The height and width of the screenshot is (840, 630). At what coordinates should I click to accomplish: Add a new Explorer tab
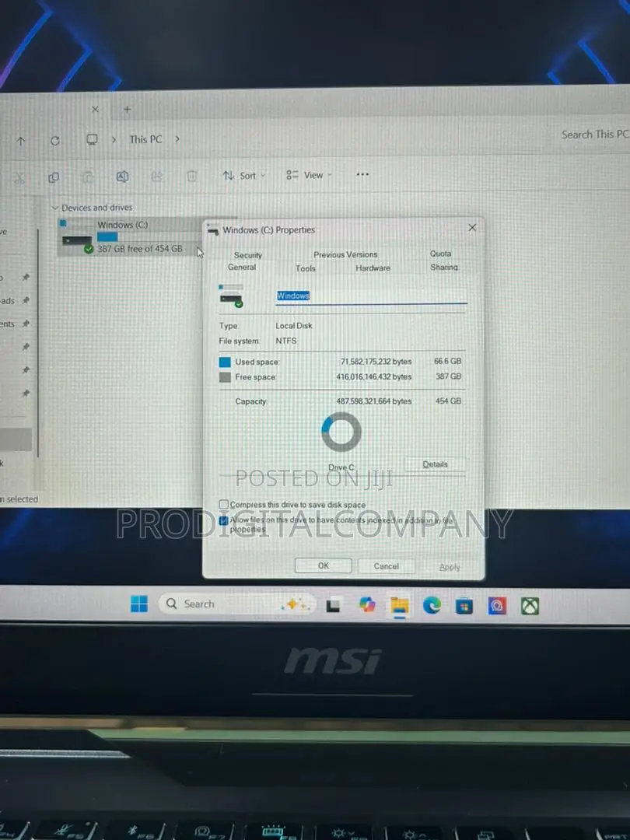point(127,110)
